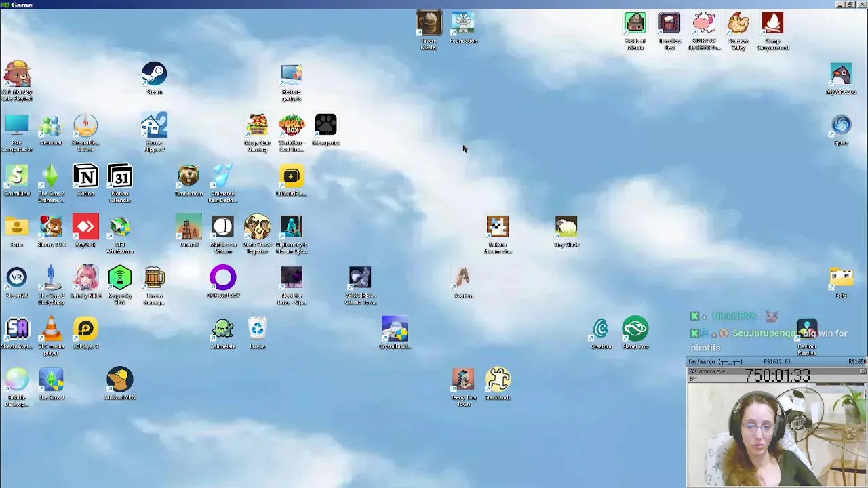Open the Steam desktop shortcut

coord(154,74)
